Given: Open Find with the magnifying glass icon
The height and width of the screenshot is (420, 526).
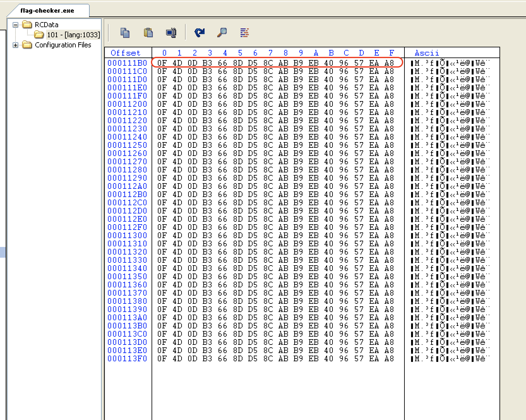Looking at the screenshot, I should point(222,33).
